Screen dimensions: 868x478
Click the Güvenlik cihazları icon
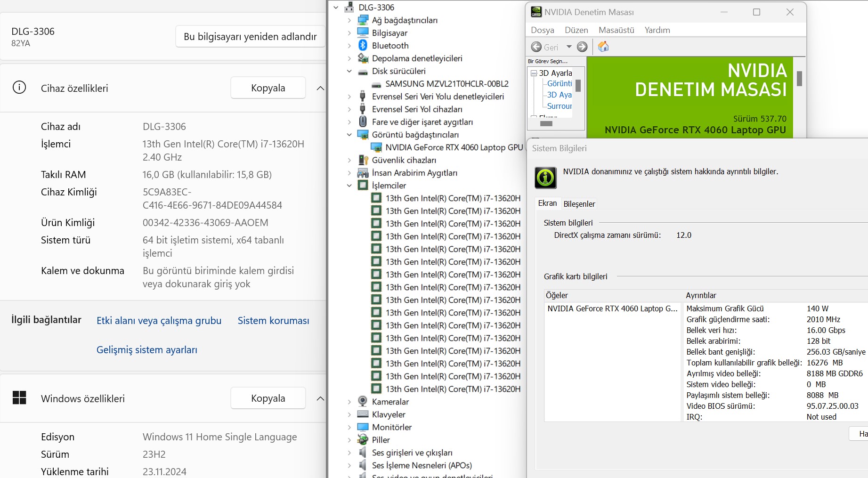(363, 160)
